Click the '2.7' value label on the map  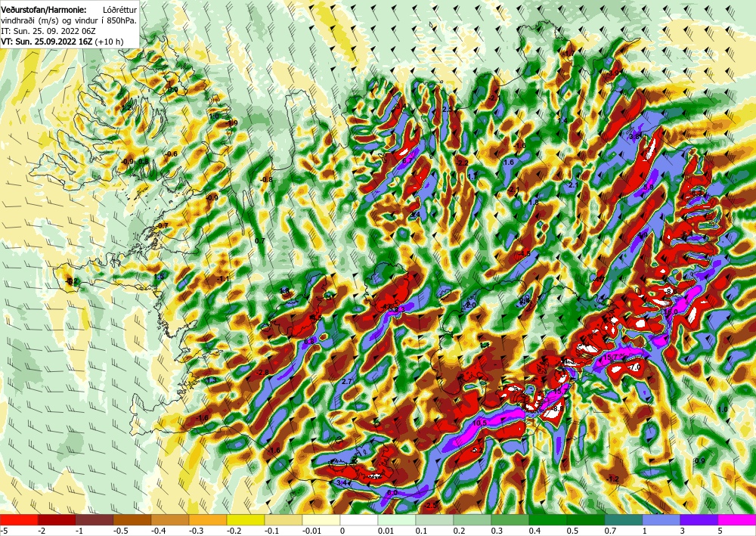(347, 381)
